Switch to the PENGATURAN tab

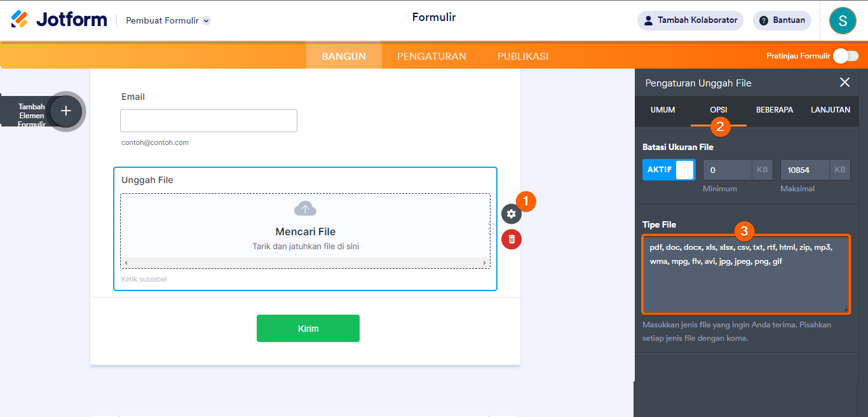point(431,56)
